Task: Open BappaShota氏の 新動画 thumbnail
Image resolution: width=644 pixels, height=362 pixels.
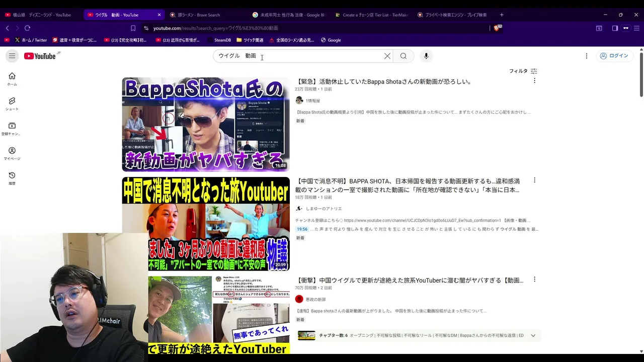Action: (x=206, y=124)
